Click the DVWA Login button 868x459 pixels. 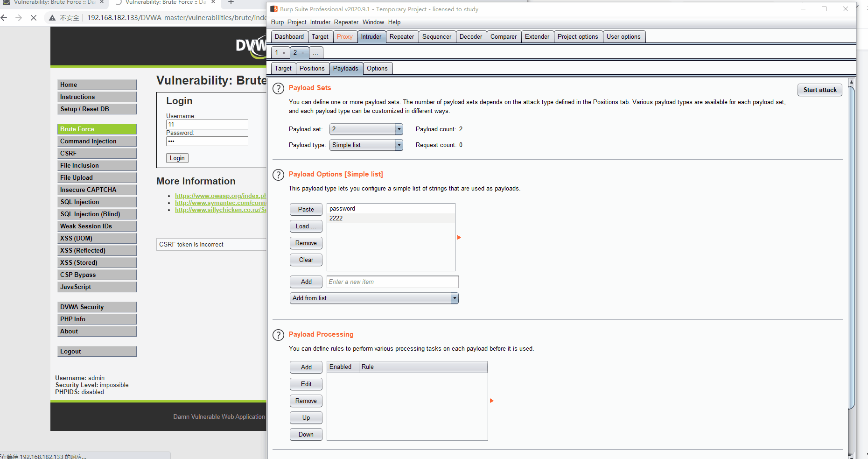(177, 158)
